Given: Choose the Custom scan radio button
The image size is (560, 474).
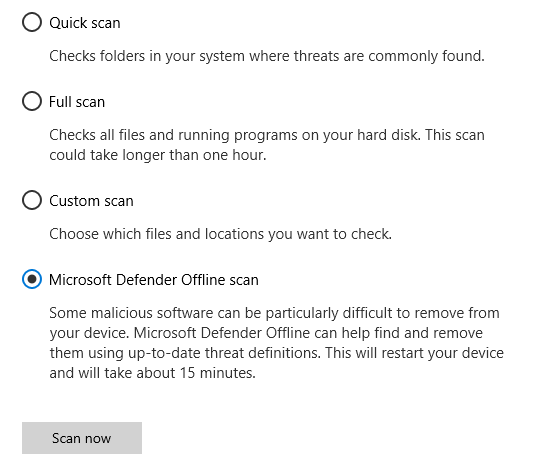Looking at the screenshot, I should pos(32,200).
